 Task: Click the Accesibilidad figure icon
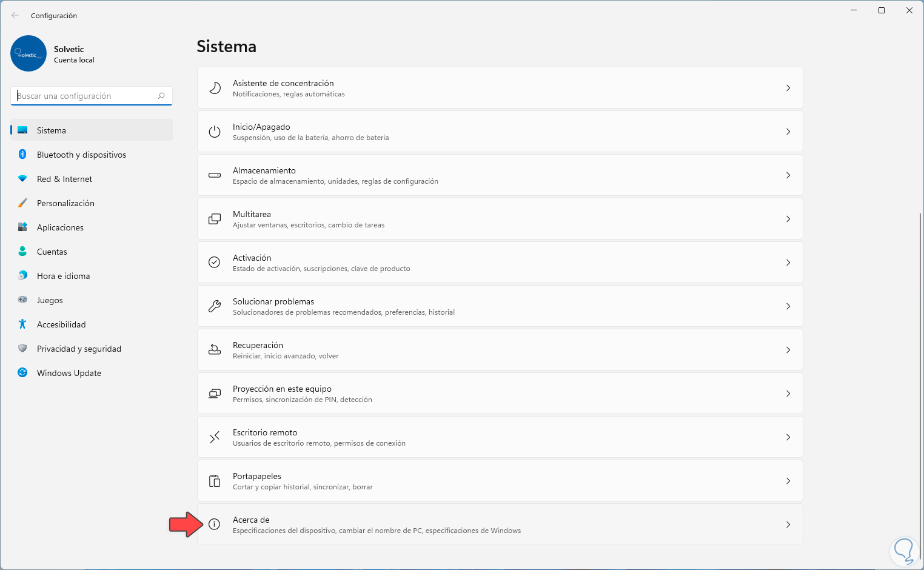[x=22, y=324]
